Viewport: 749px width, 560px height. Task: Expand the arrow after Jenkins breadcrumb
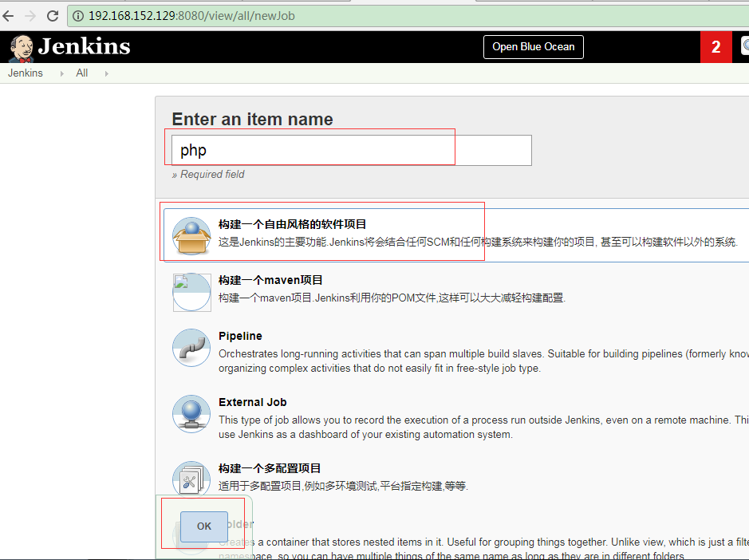pos(61,73)
